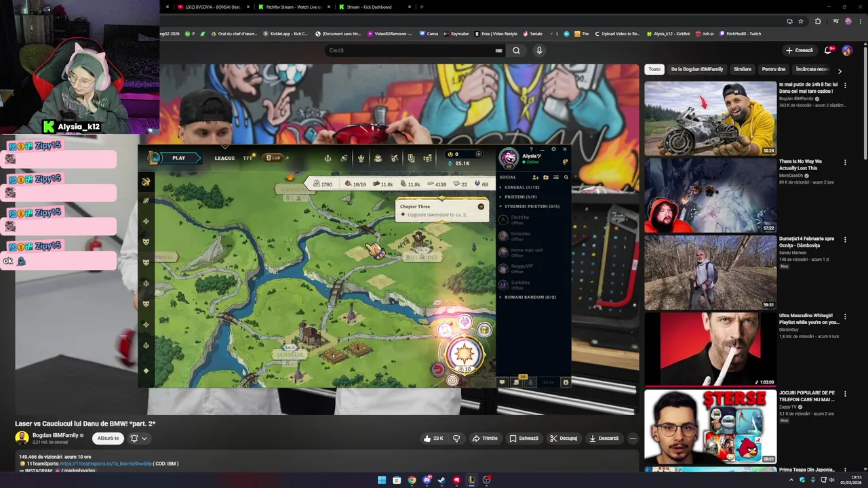Screen dimensions: 868x488
Task: Open YouTube notifications bell
Action: [x=828, y=50]
